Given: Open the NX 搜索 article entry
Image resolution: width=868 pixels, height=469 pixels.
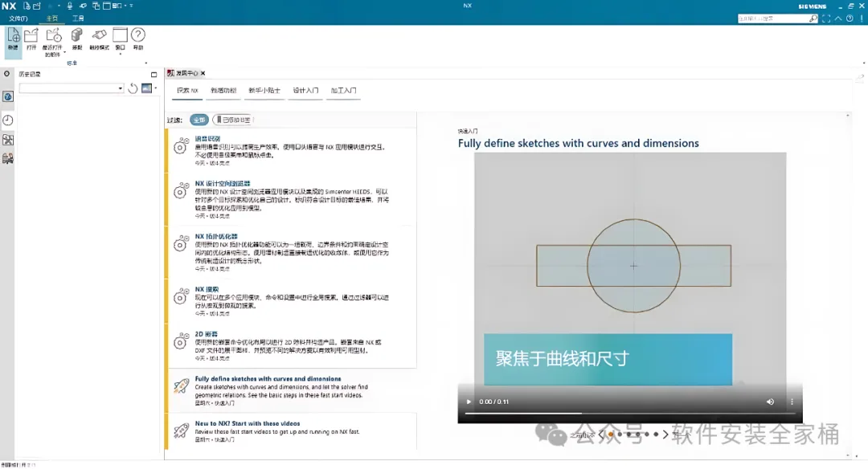Looking at the screenshot, I should coord(292,301).
